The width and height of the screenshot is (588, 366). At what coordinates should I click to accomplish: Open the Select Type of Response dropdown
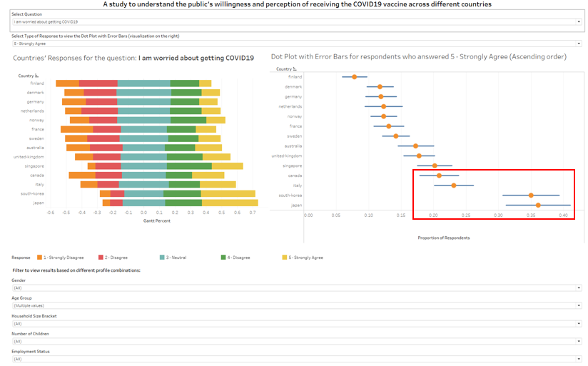(297, 44)
